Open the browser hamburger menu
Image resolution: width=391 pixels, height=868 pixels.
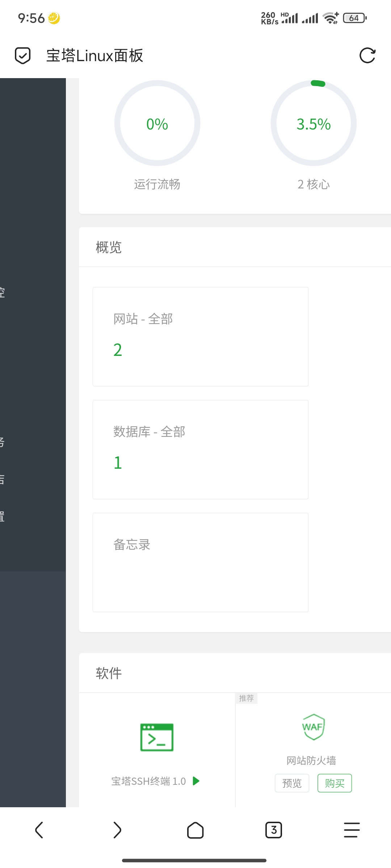coord(352,830)
